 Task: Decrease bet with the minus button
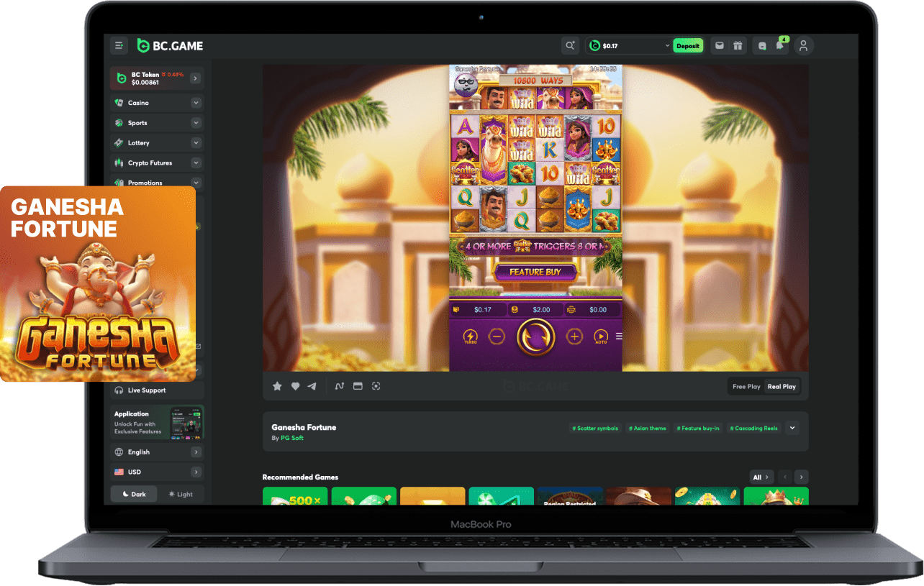click(x=497, y=337)
